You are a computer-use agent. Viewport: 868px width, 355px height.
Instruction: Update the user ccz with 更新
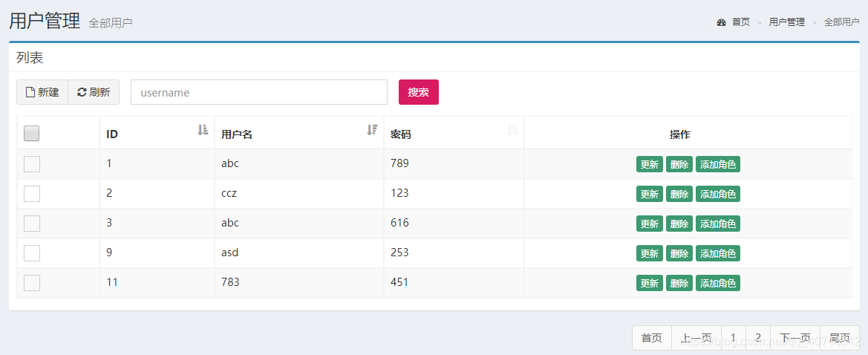(x=650, y=194)
